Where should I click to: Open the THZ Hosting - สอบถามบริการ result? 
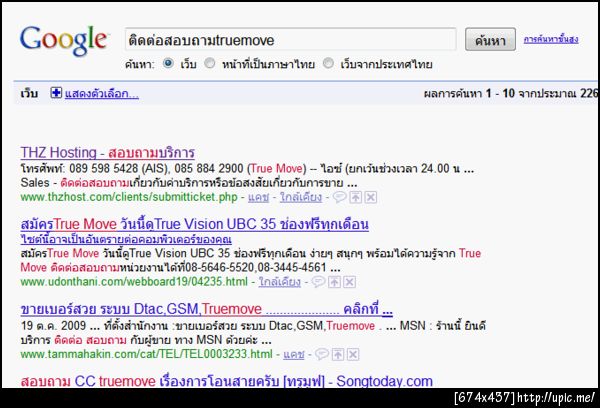[108, 152]
